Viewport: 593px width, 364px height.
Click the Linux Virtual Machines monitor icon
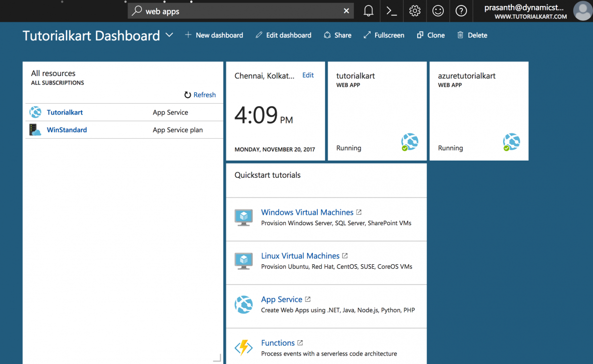click(244, 261)
